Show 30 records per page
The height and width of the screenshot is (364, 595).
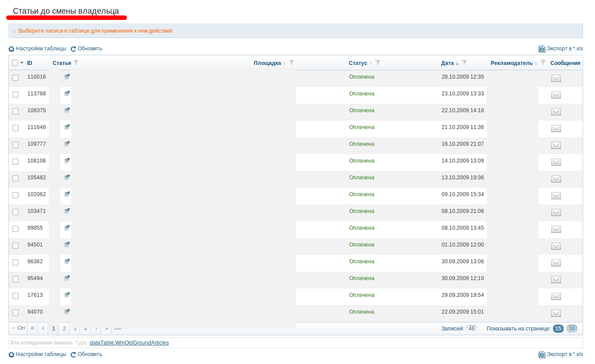[x=572, y=328]
